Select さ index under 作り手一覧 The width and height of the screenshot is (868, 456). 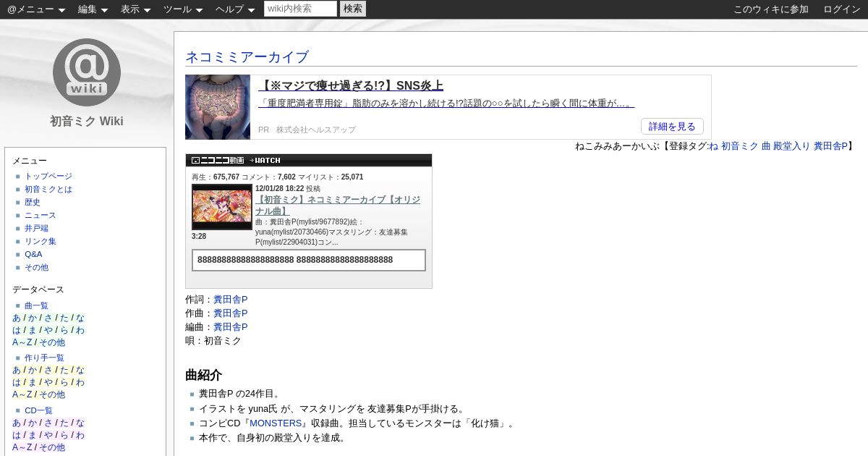48,371
